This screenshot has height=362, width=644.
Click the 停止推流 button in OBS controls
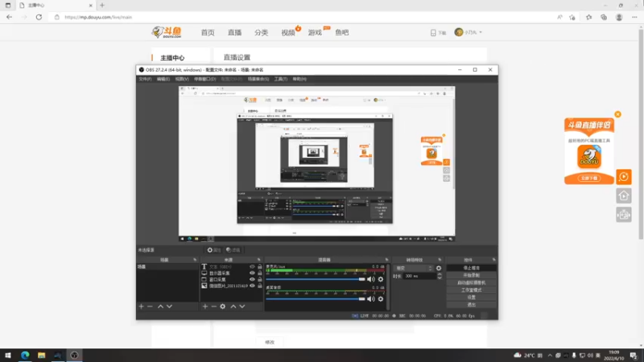click(x=472, y=268)
